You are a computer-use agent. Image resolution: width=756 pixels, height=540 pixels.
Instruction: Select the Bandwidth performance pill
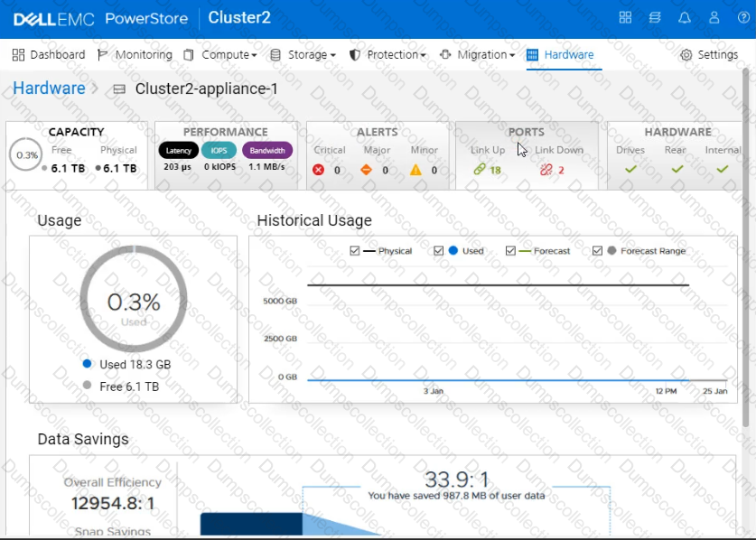click(x=267, y=151)
